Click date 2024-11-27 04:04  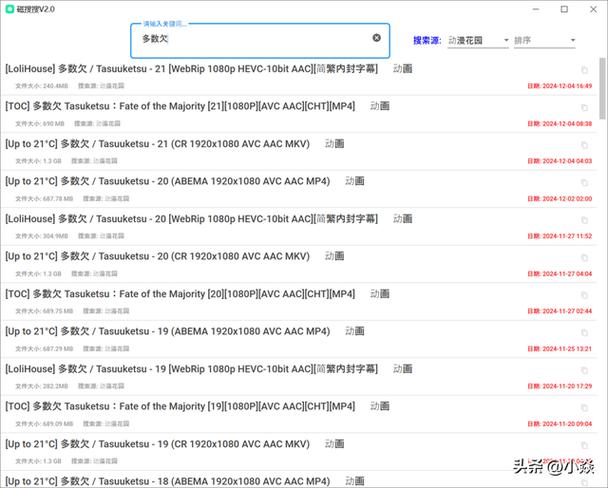(560, 274)
